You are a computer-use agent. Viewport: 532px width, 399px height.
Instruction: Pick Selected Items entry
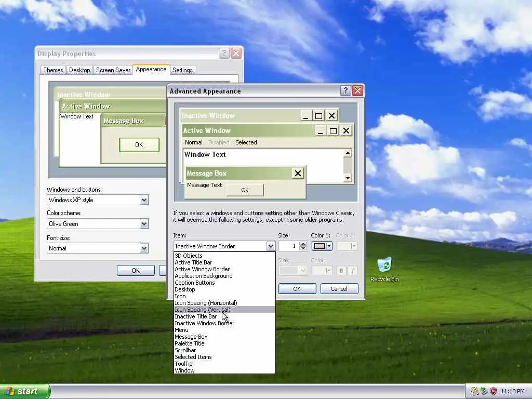tap(224, 357)
